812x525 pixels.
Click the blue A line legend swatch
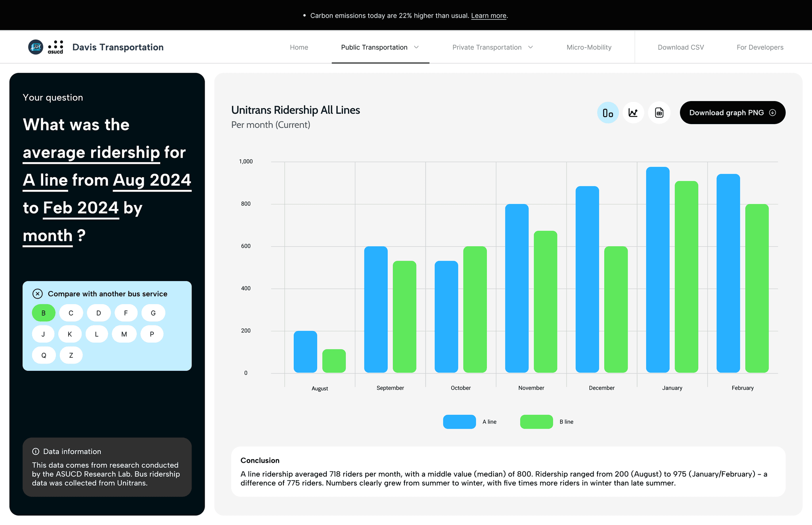(459, 422)
